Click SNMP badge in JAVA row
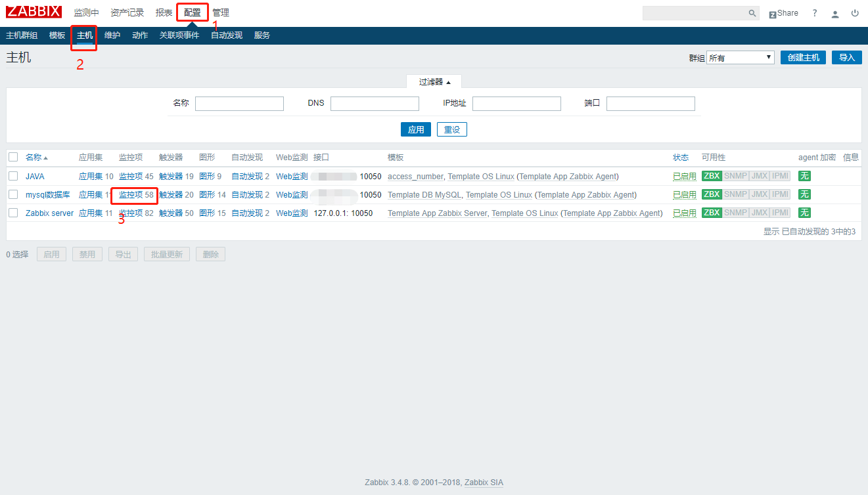Screen dimensions: 868x495 [735, 176]
